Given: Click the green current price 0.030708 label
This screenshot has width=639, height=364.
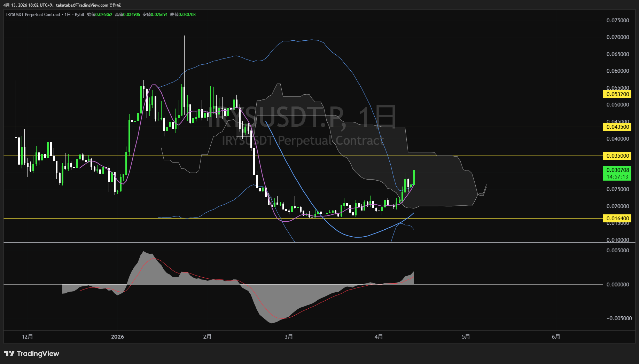Looking at the screenshot, I should coord(617,170).
